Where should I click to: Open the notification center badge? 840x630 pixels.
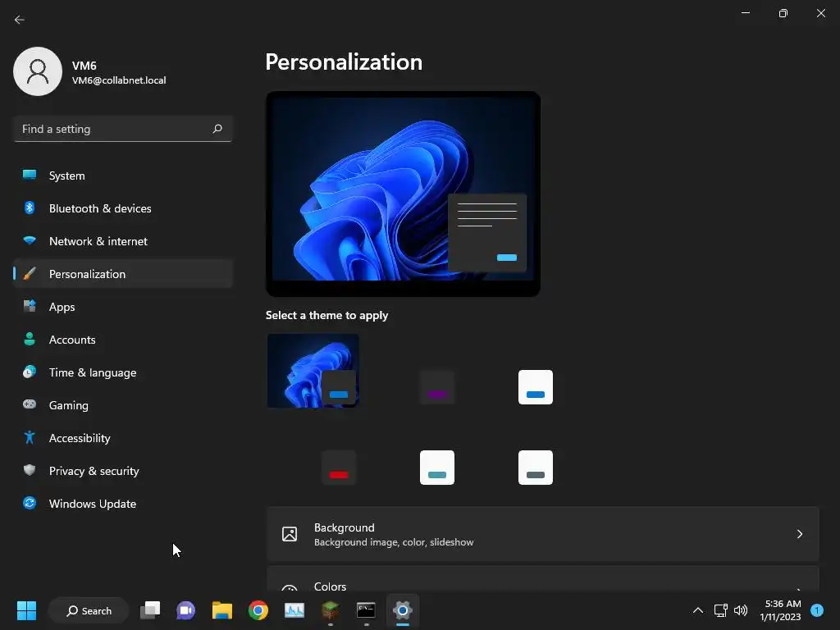point(817,610)
